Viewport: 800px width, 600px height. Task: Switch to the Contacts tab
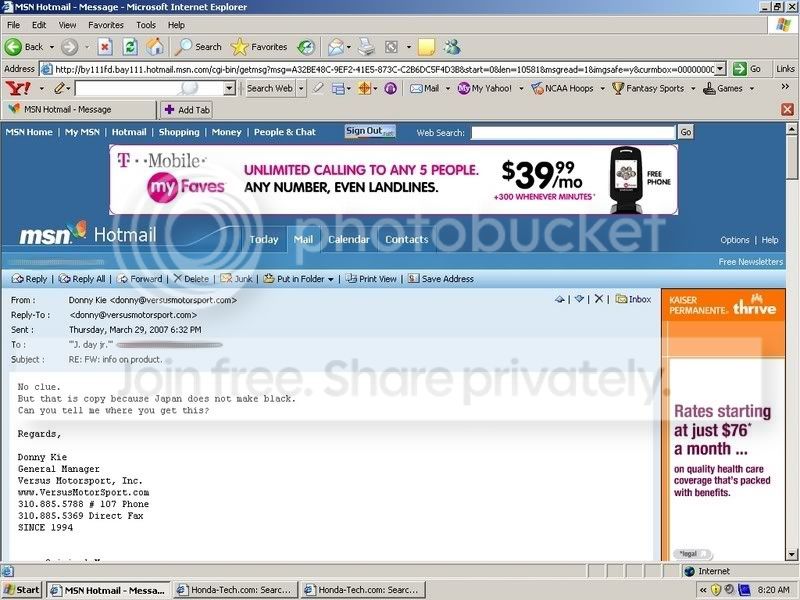click(x=406, y=240)
